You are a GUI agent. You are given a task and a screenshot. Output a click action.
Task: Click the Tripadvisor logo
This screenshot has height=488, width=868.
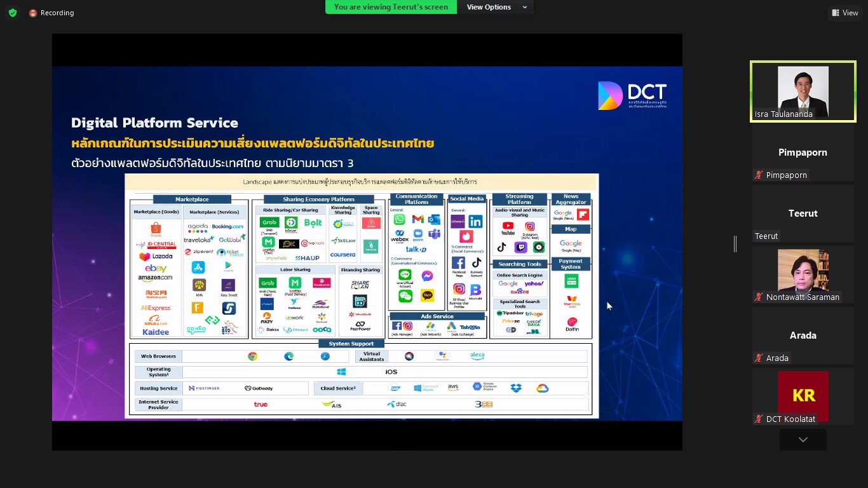tap(510, 313)
